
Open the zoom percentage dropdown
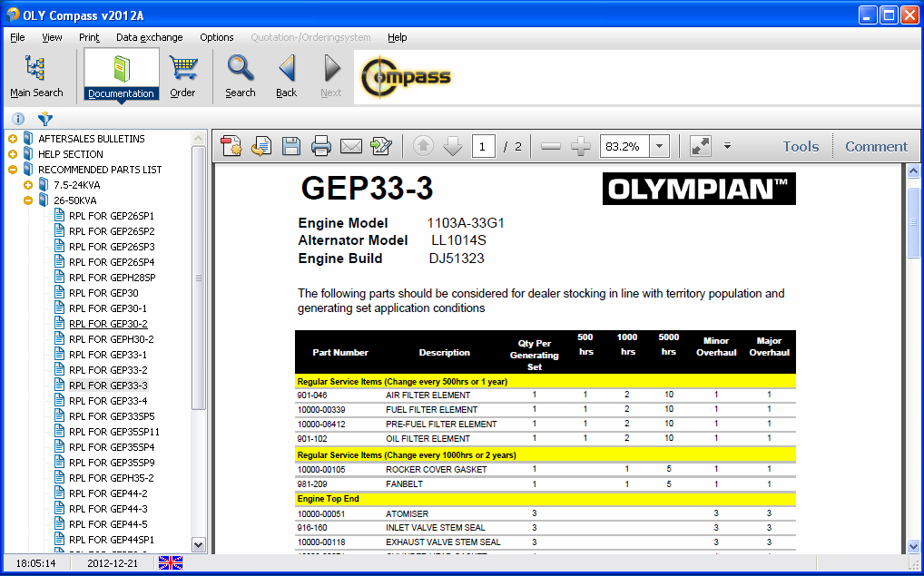click(x=659, y=146)
